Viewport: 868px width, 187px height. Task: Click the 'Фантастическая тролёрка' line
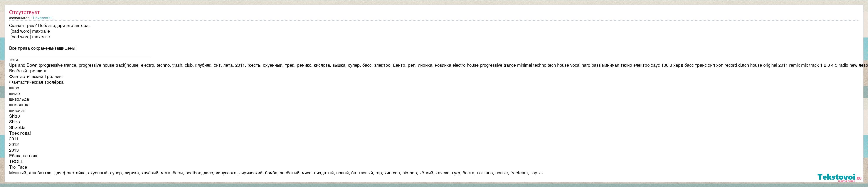tap(36, 82)
